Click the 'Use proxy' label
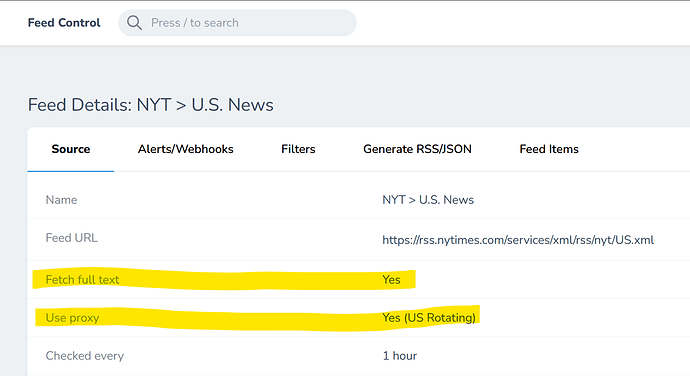 point(72,318)
